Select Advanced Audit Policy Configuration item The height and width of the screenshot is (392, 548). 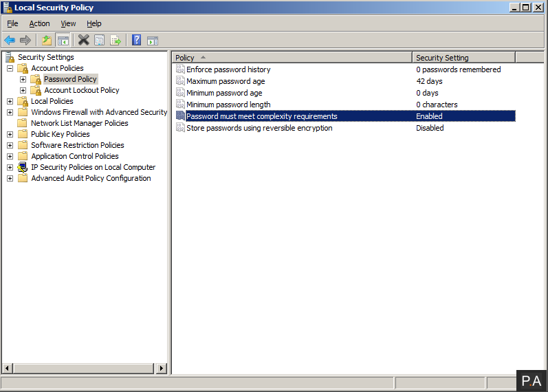click(x=91, y=178)
